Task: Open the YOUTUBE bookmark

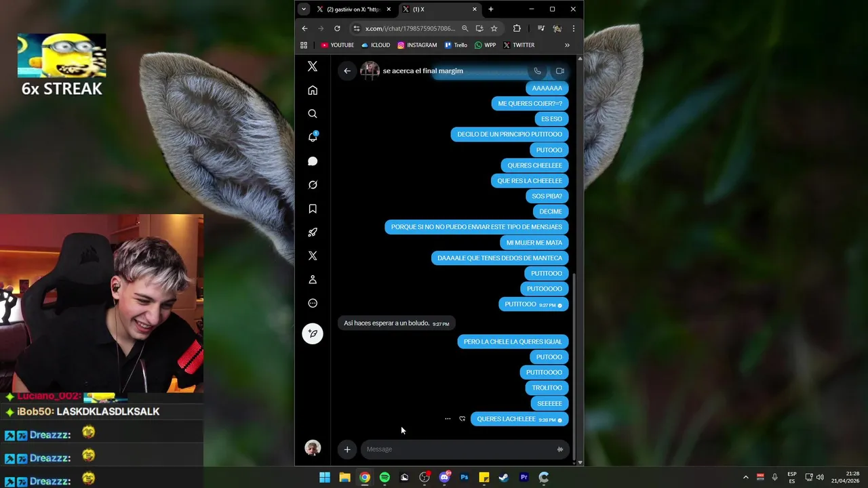Action: coord(337,45)
